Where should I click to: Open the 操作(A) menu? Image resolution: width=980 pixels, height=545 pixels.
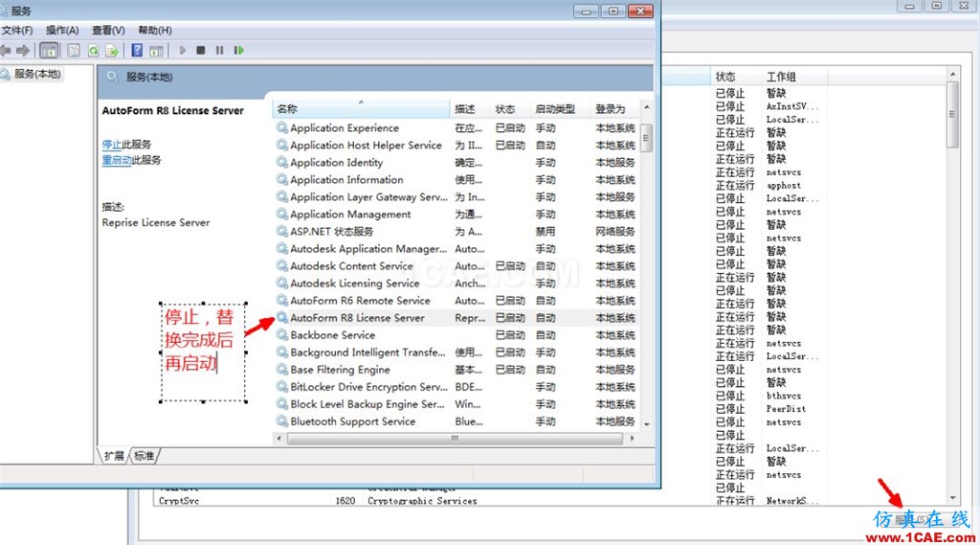tap(62, 30)
